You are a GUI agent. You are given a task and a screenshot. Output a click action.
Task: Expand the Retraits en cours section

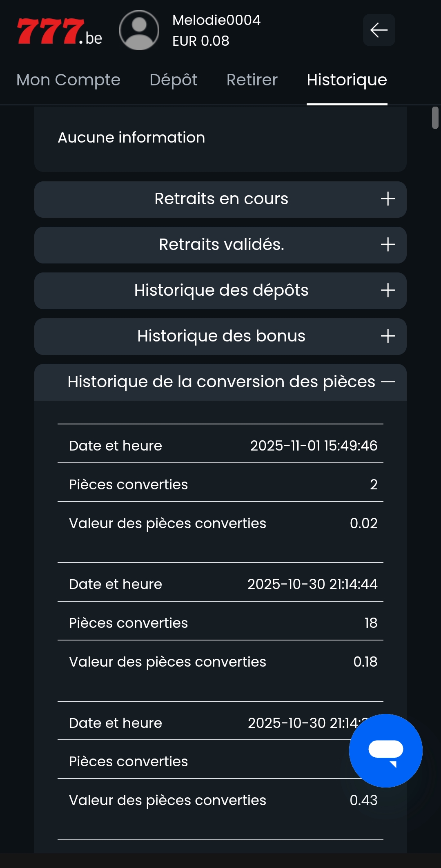pyautogui.click(x=221, y=199)
